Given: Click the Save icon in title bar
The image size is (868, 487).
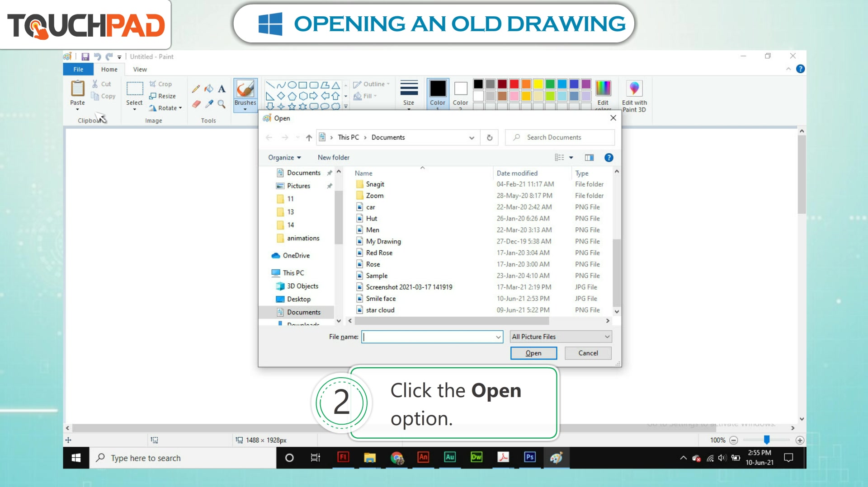Looking at the screenshot, I should coord(85,56).
